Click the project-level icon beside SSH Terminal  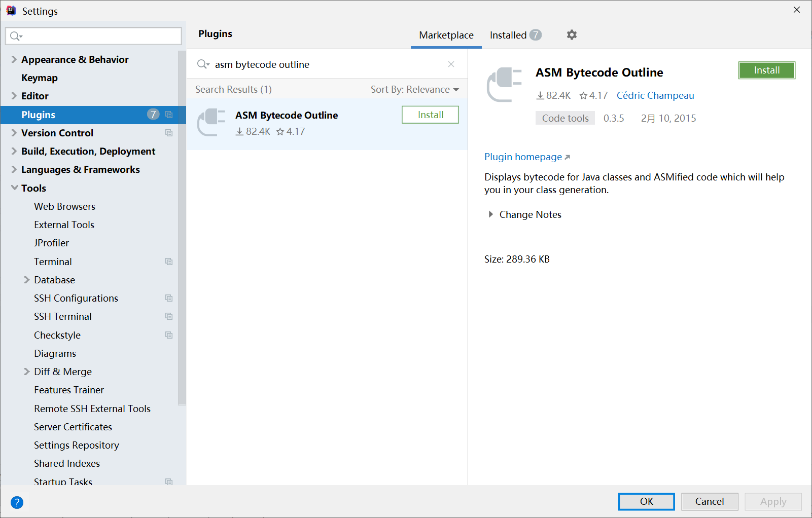(169, 316)
